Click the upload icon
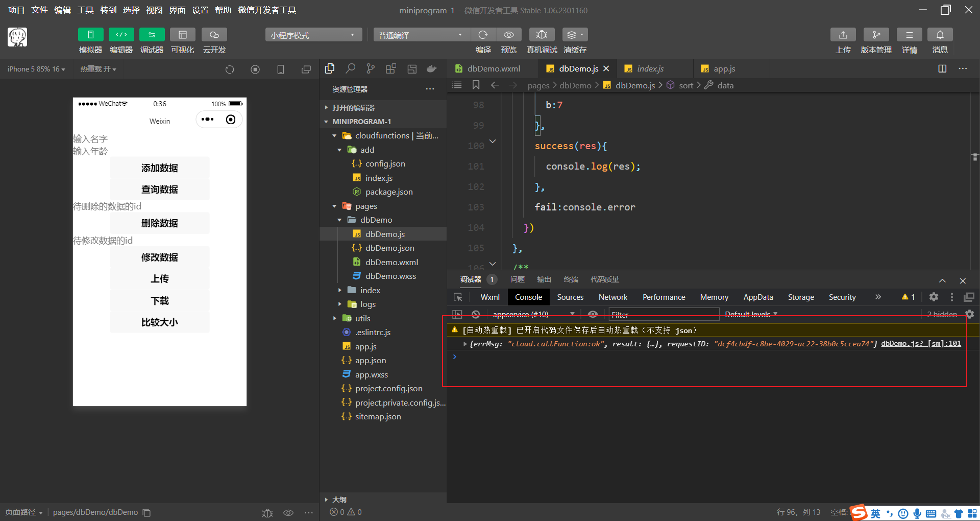The height and width of the screenshot is (521, 980). (843, 35)
